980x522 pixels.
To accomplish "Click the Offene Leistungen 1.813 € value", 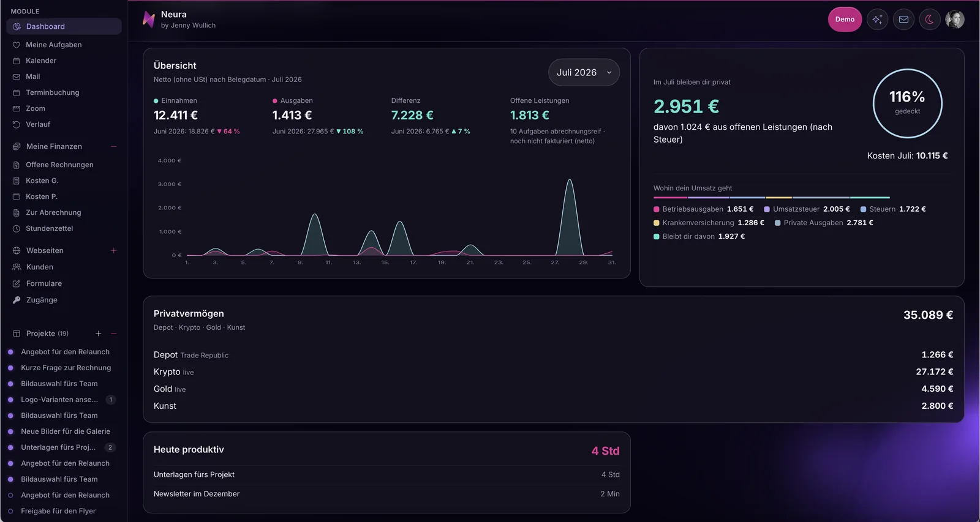I will tap(530, 115).
